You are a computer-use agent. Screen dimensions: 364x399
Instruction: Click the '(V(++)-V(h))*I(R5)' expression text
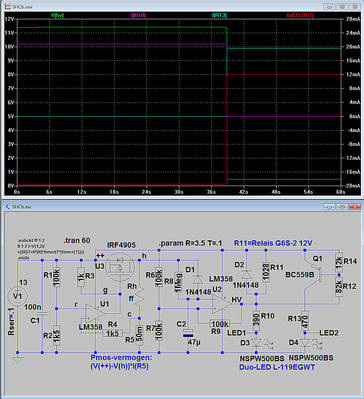[119, 366]
